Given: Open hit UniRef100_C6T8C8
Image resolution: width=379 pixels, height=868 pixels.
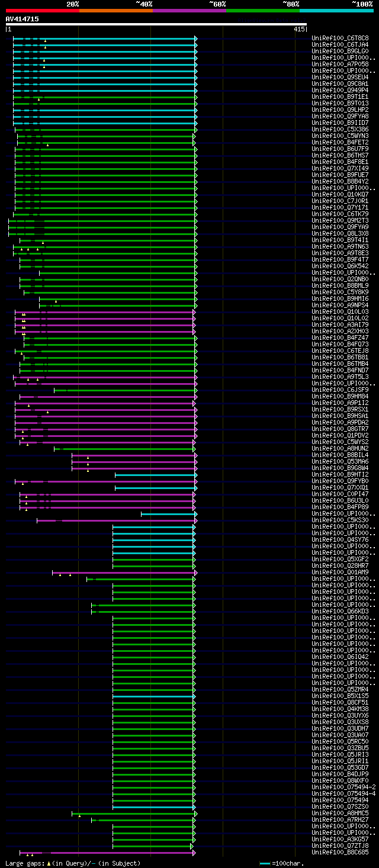Looking at the screenshot, I should (341, 38).
